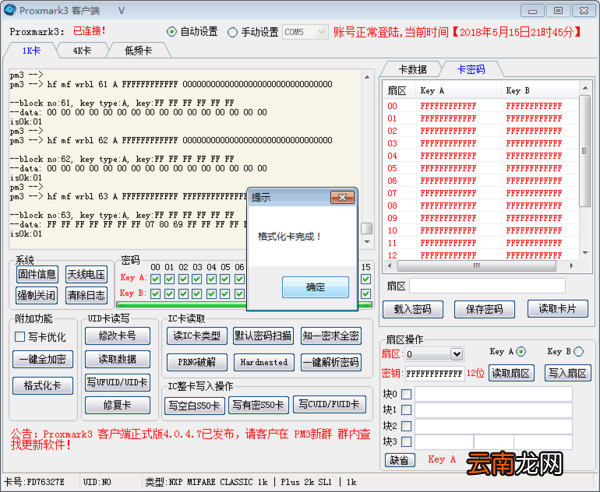Switch to the 4K卡 tab
The height and width of the screenshot is (492, 600).
[x=82, y=51]
